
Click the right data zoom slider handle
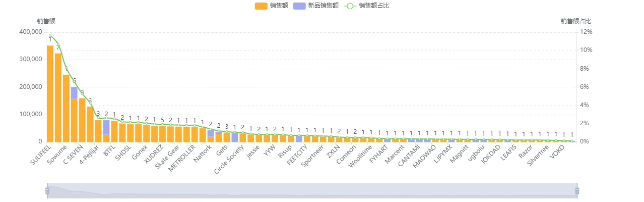tap(577, 191)
